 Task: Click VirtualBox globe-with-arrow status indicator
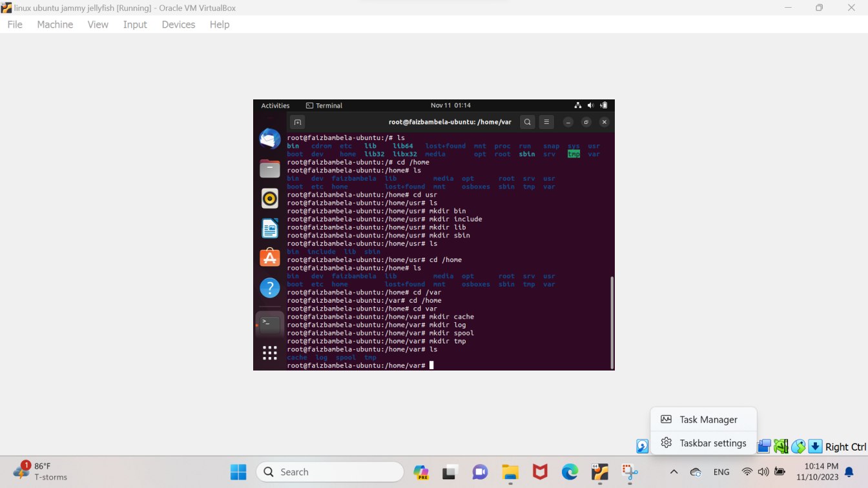pos(799,446)
